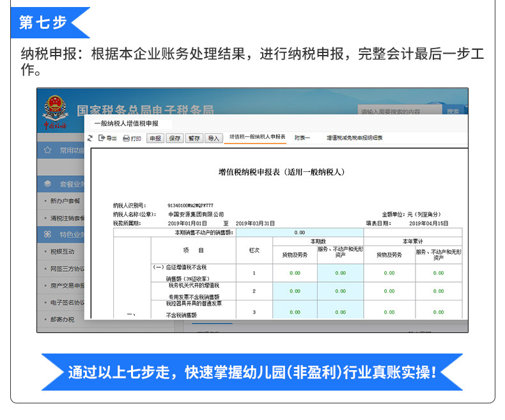Click the 本期销售不动产的销售额 value cell
505x420 pixels.
(x=300, y=233)
